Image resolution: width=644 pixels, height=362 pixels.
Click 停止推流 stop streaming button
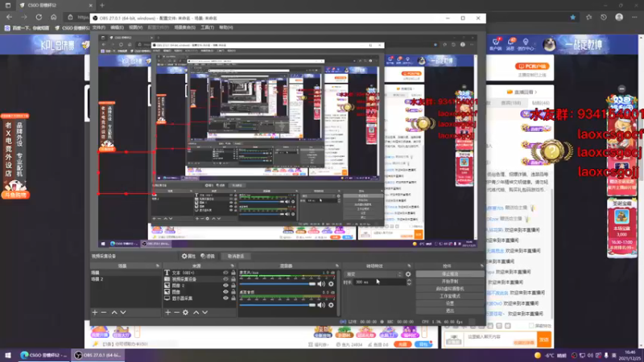[x=450, y=274]
